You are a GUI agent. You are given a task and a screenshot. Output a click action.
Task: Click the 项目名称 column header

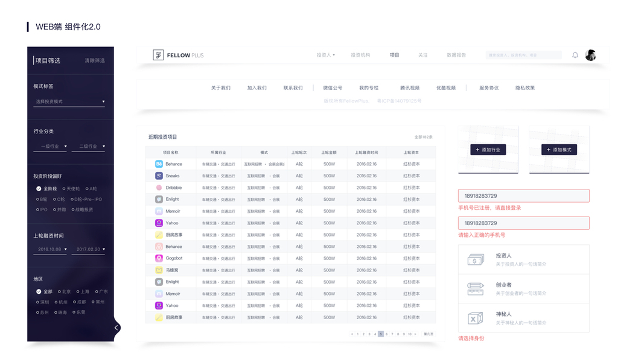(x=170, y=152)
